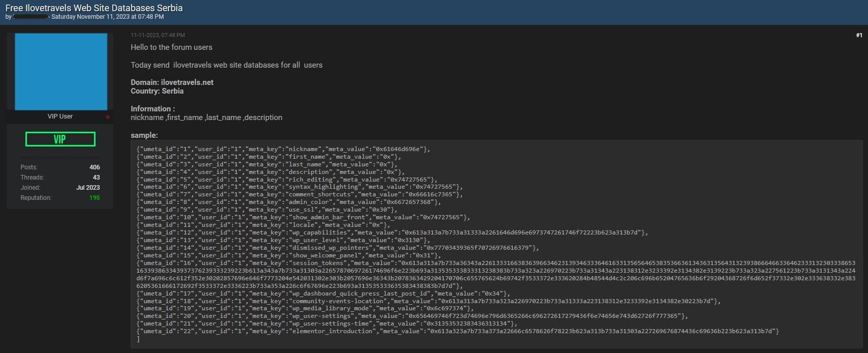Click the thread title 'Free Ilovetravels Web Site Databases Serbia'
Screen dimensions: 868x353
point(94,8)
